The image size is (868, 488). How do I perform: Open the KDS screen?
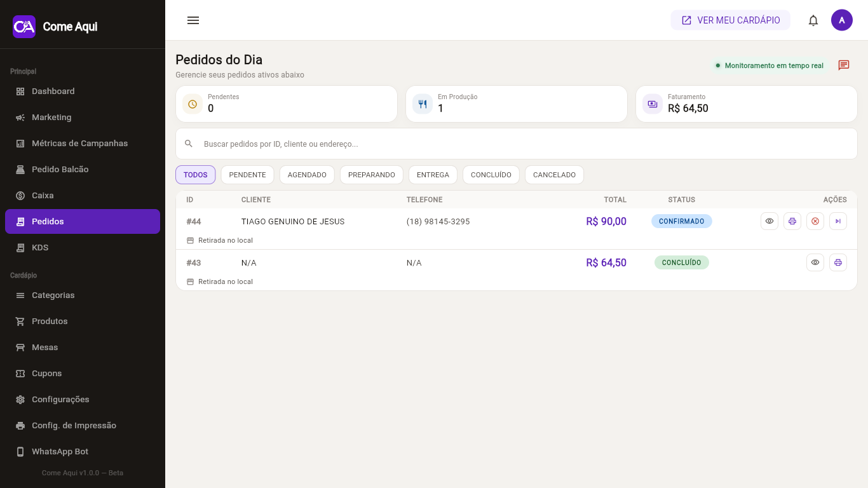tap(83, 248)
